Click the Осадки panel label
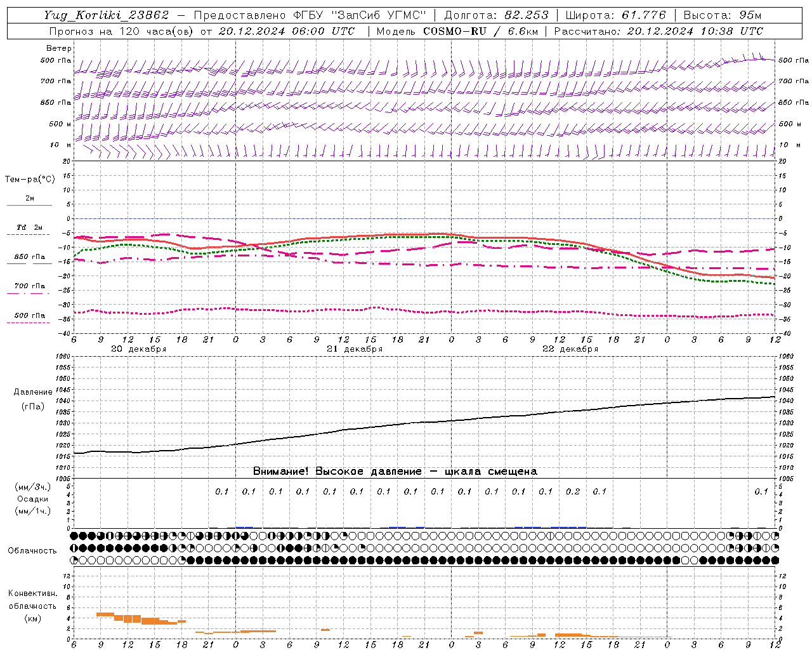This screenshot has width=812, height=650. click(x=33, y=499)
